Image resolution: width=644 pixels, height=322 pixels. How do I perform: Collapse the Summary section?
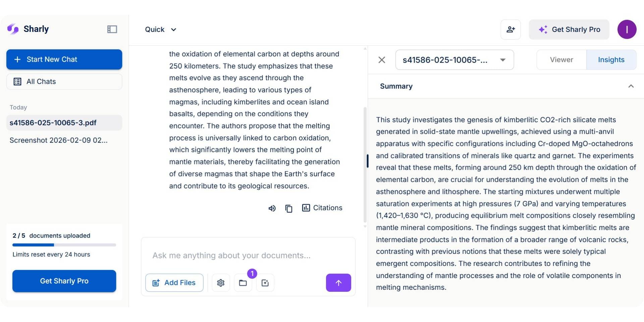(x=631, y=86)
